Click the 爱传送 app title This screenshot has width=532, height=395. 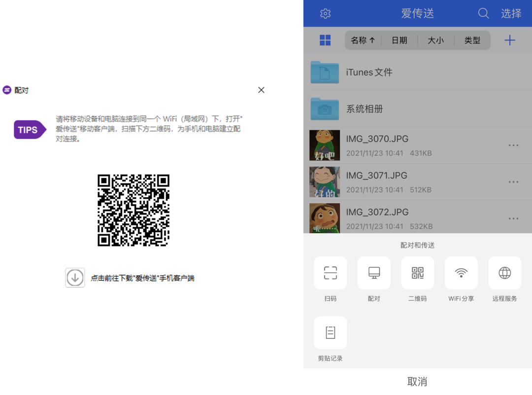(x=418, y=14)
